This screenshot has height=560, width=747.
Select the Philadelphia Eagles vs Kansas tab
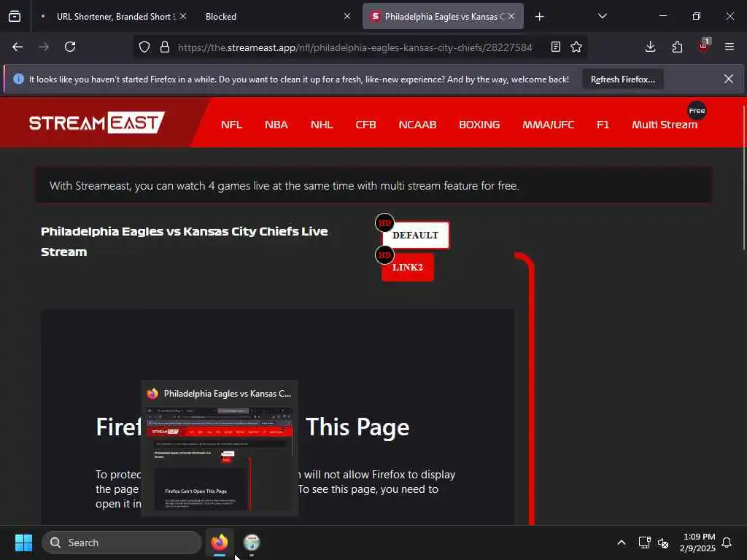443,16
